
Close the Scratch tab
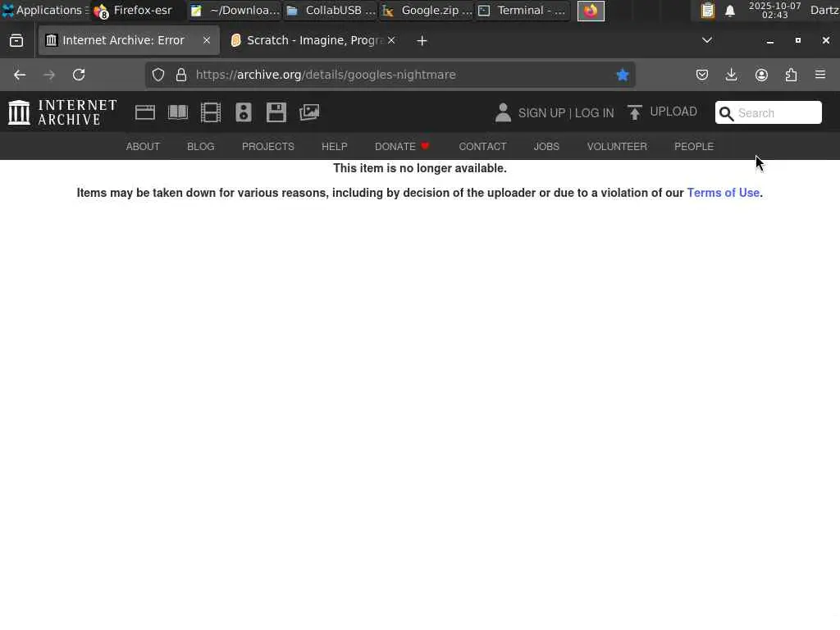point(391,40)
